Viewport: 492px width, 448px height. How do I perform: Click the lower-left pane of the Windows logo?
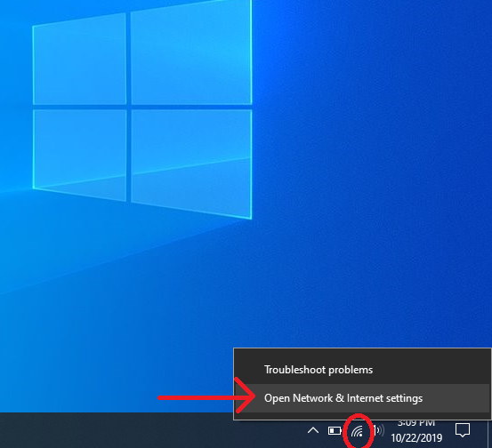coord(79,156)
